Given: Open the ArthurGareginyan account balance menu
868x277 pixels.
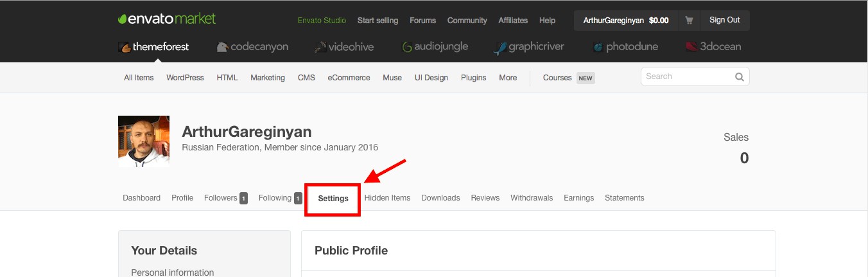Looking at the screenshot, I should click(x=626, y=21).
